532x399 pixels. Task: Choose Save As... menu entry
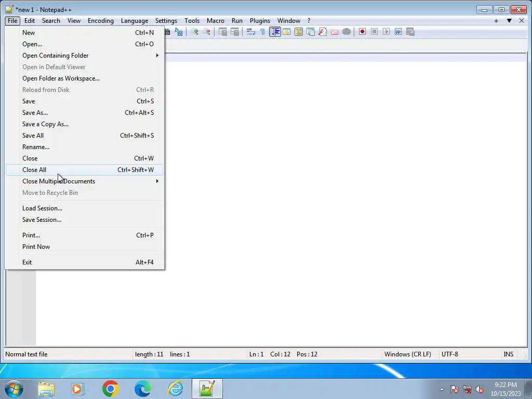click(85, 113)
